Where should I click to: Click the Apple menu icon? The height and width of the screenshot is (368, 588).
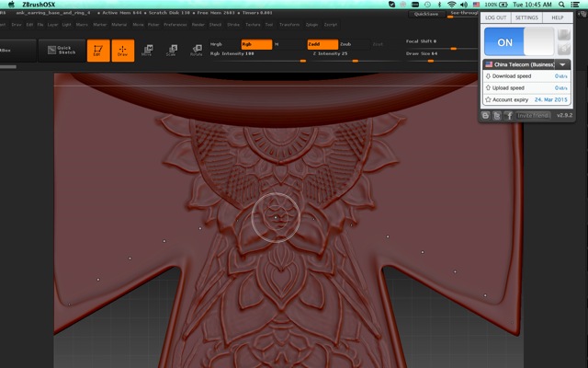pos(12,5)
